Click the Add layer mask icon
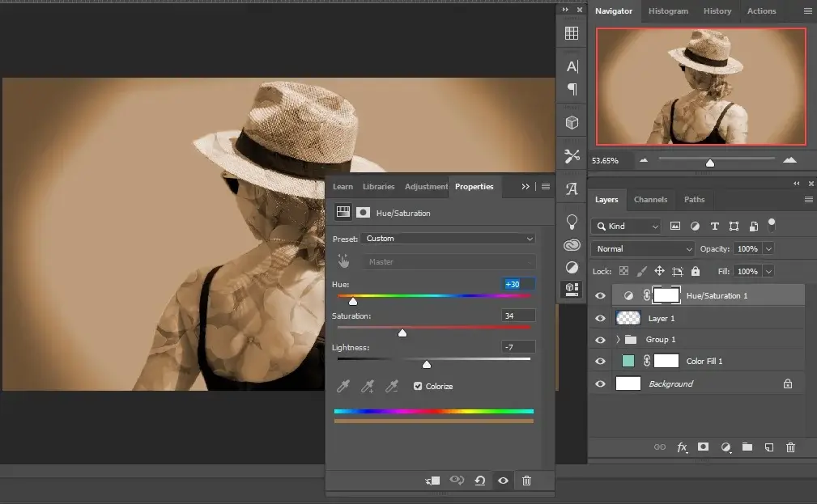Image resolution: width=817 pixels, height=504 pixels. (x=703, y=447)
